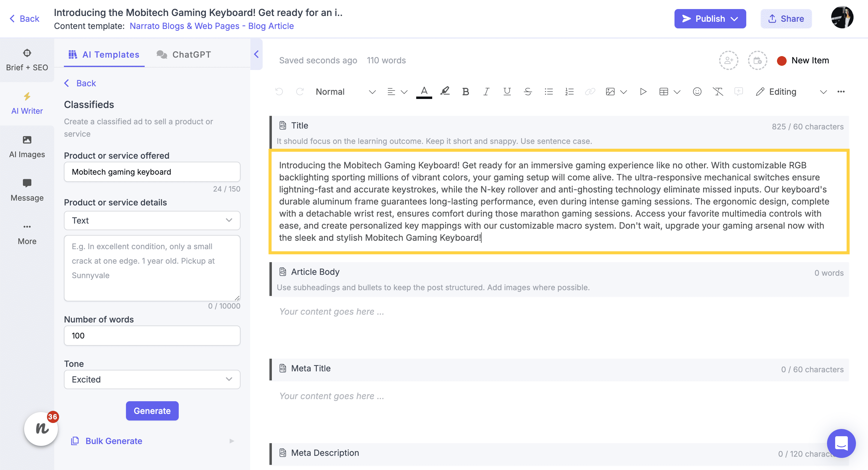
Task: Click the Product or service offered field
Action: click(152, 172)
